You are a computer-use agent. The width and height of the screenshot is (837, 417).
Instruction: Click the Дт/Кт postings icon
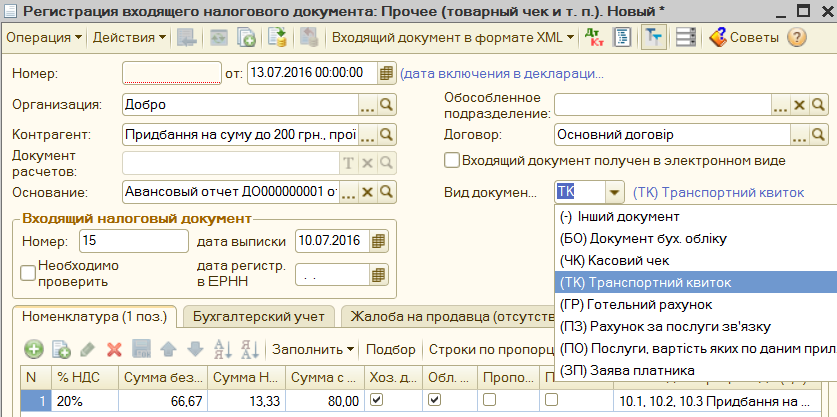click(x=594, y=38)
